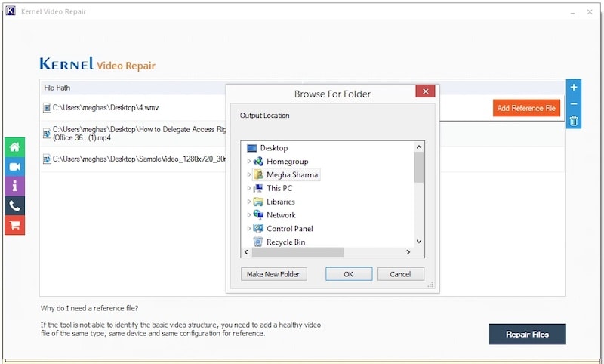
Task: Click folder tree scroll up arrow
Action: coord(419,147)
